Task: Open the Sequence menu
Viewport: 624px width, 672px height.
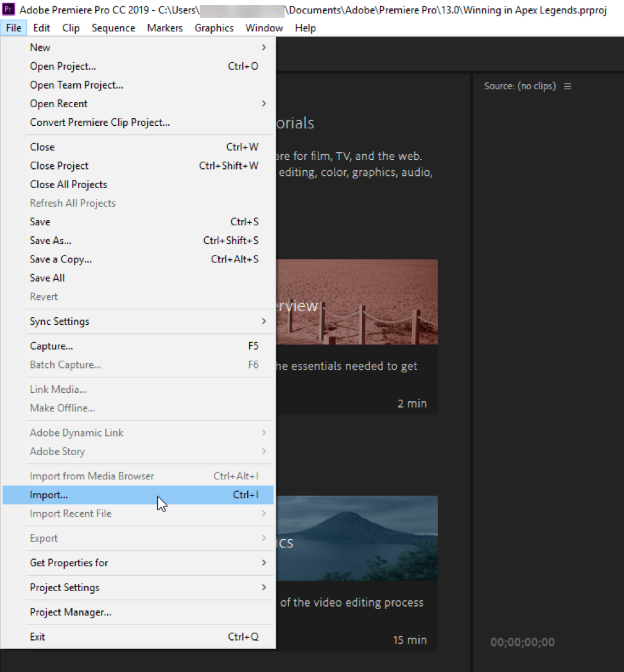Action: [113, 28]
